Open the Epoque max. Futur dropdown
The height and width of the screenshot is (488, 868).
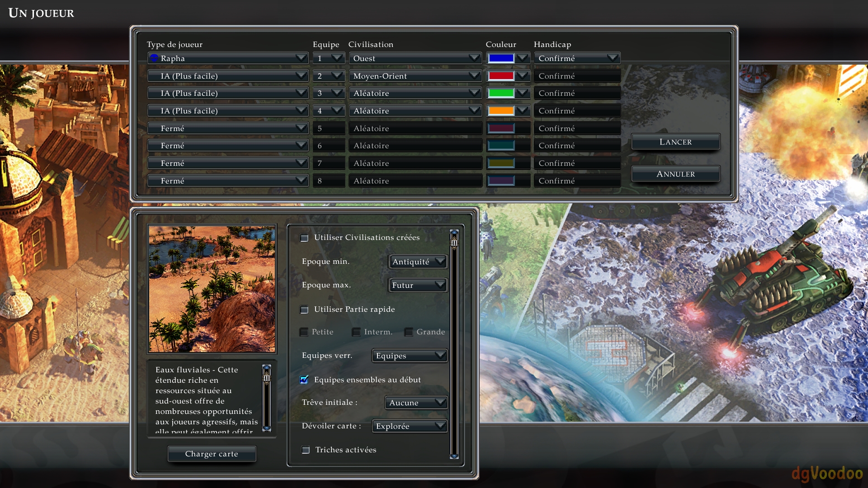418,285
